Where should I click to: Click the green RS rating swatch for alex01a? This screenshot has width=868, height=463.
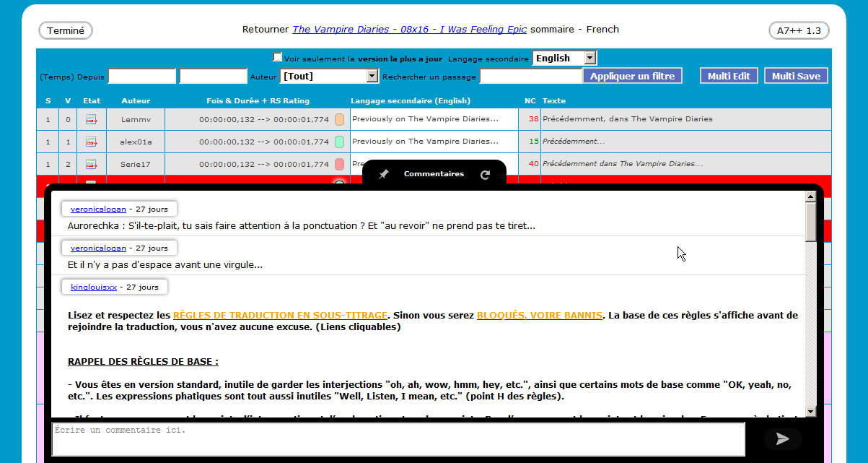pos(340,142)
